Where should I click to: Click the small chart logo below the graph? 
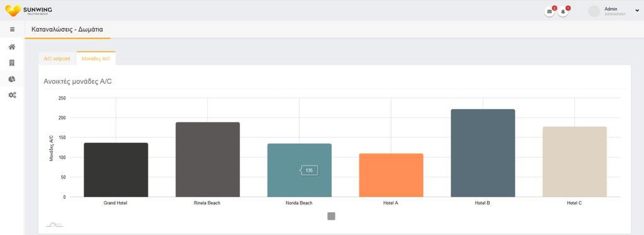[54, 224]
